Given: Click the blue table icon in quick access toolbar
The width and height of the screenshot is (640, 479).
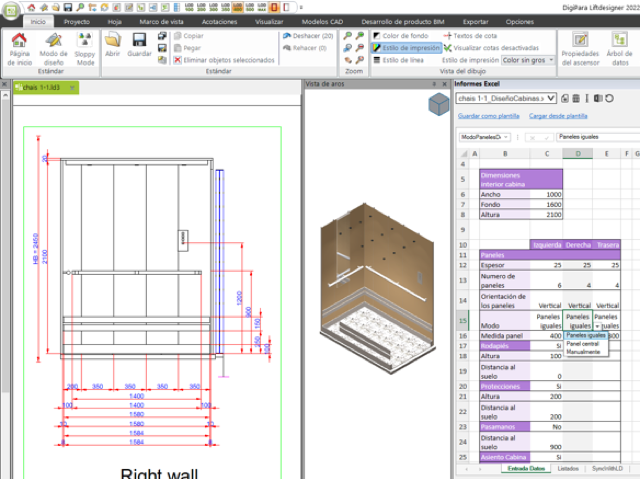Looking at the screenshot, I should coord(177,7).
